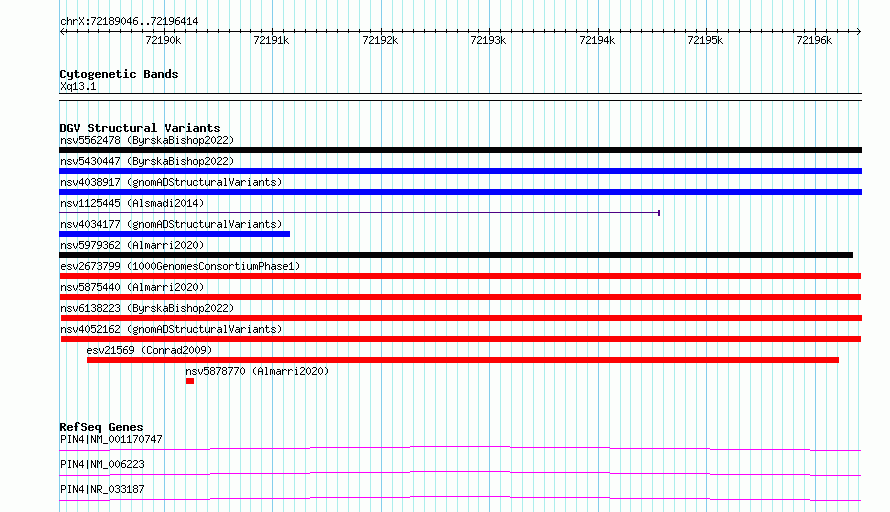Open the nsv5562478 (ByrskaBishop2022) label
Screen dimensions: 890x512
point(147,140)
